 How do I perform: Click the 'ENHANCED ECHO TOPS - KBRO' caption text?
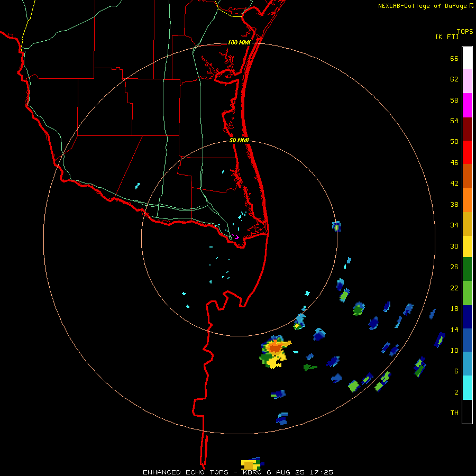tap(203, 472)
